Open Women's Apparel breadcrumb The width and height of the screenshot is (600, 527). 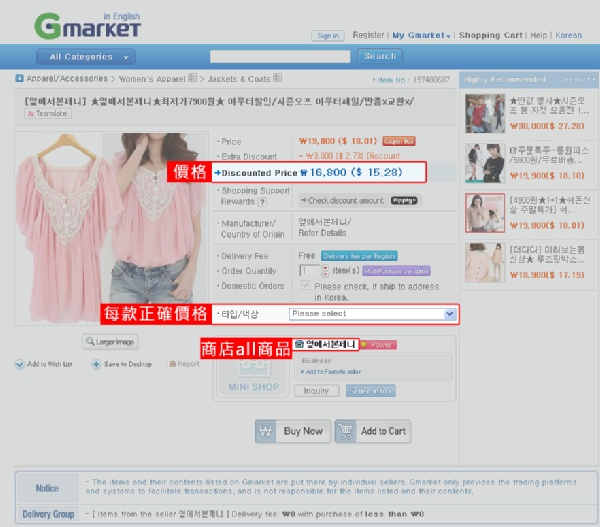pos(152,79)
